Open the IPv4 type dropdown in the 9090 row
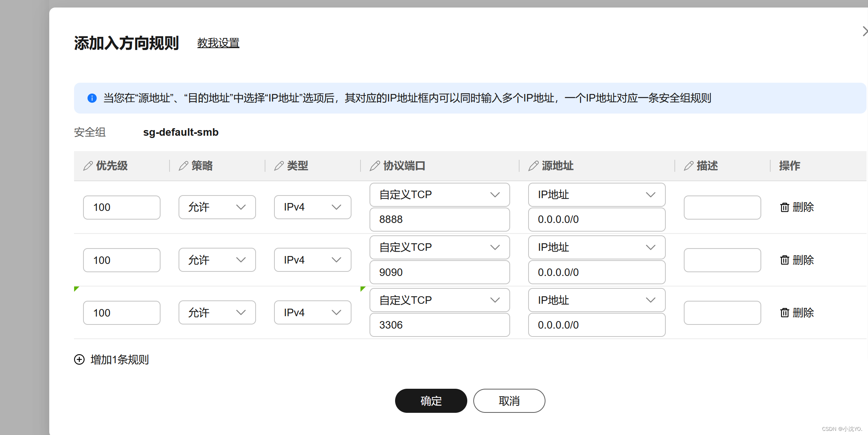The height and width of the screenshot is (435, 868). click(313, 260)
